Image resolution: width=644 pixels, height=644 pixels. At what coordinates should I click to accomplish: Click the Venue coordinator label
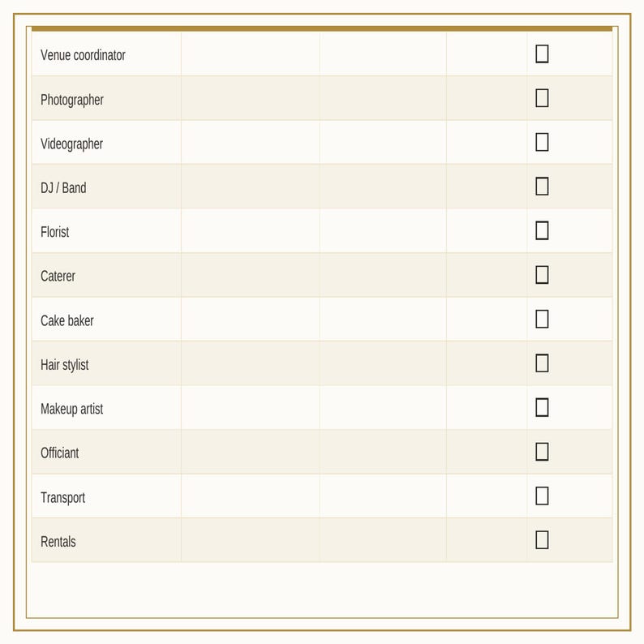coord(83,55)
